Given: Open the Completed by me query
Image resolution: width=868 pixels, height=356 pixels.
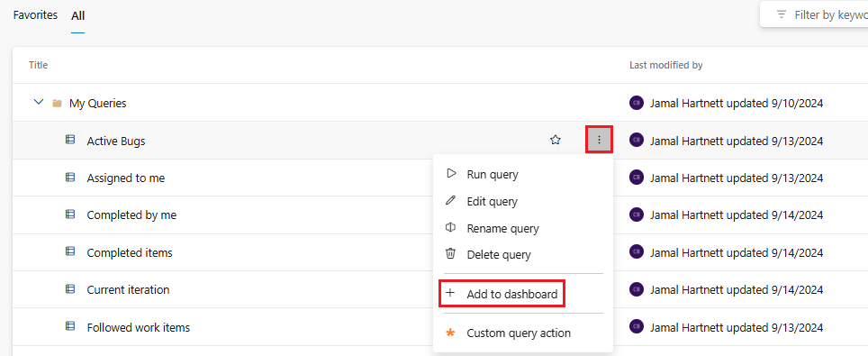Looking at the screenshot, I should [x=131, y=215].
